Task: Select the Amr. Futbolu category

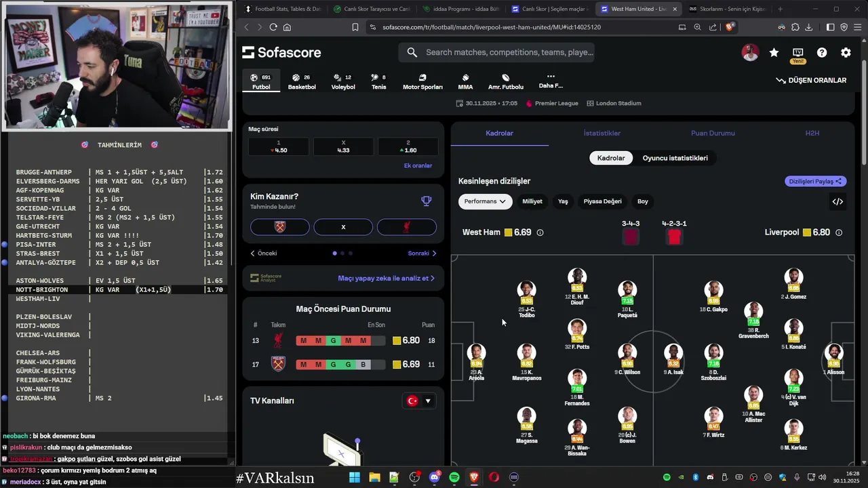Action: (506, 81)
